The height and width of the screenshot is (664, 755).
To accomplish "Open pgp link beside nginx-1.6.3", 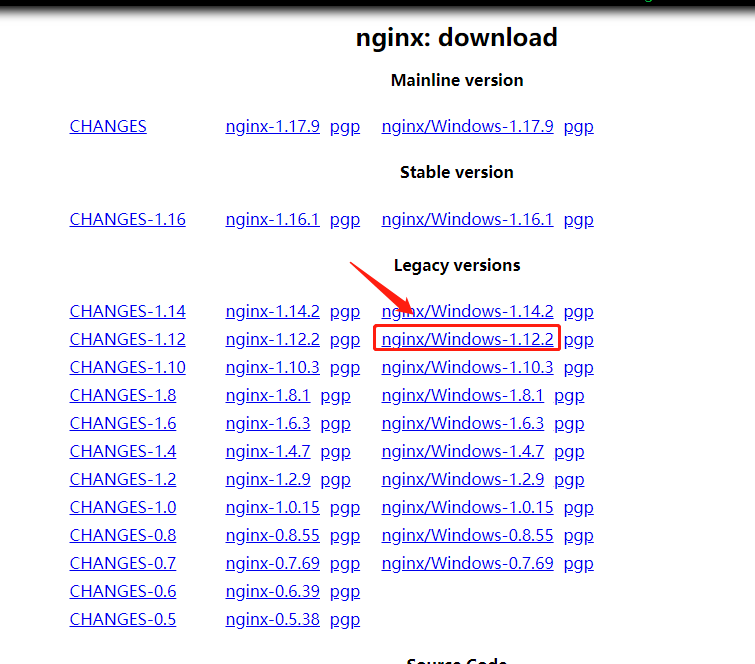I will coord(336,424).
